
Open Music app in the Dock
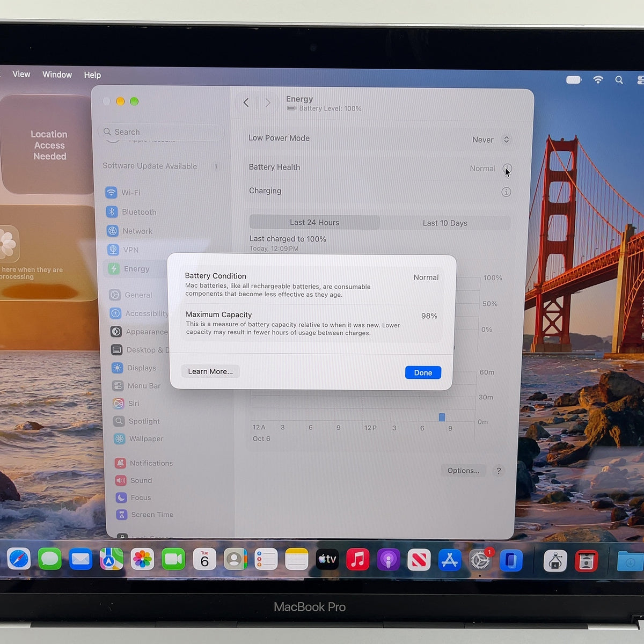click(x=357, y=560)
